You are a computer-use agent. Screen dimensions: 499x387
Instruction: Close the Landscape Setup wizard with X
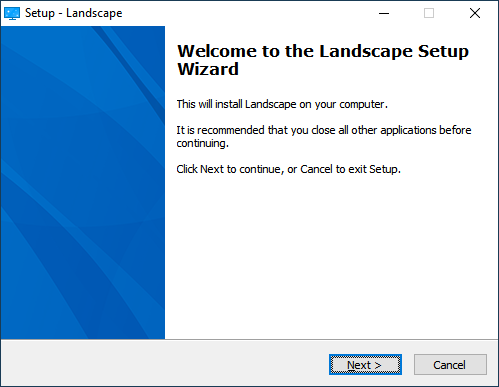coord(475,13)
